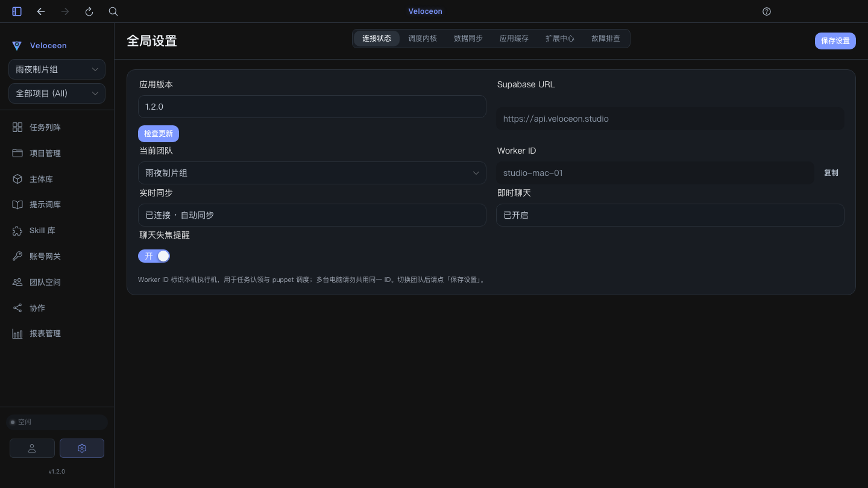
Task: Open search with the magnifier icon
Action: pyautogui.click(x=113, y=11)
